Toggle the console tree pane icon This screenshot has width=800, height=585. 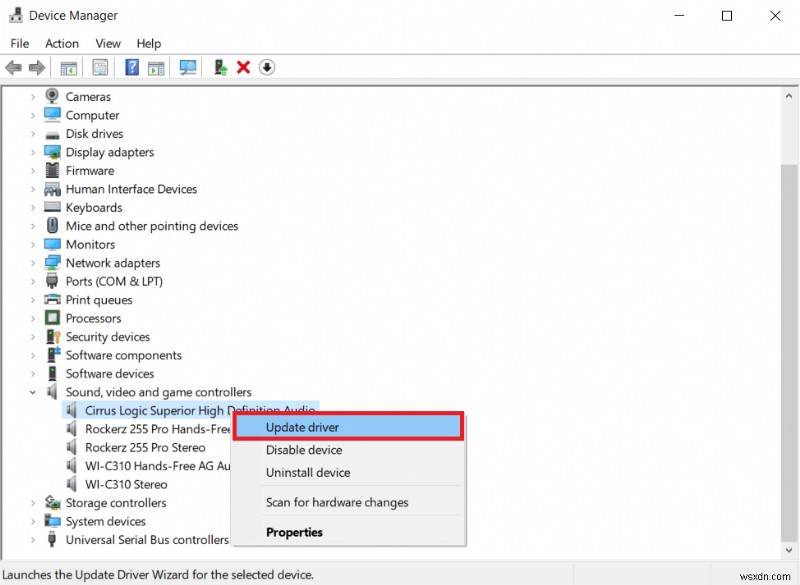(68, 67)
